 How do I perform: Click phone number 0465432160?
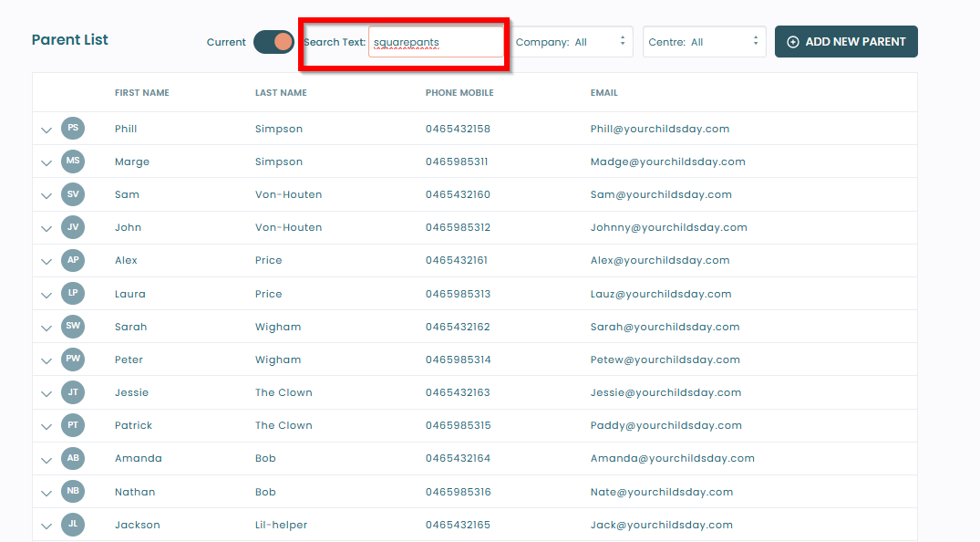coord(459,194)
